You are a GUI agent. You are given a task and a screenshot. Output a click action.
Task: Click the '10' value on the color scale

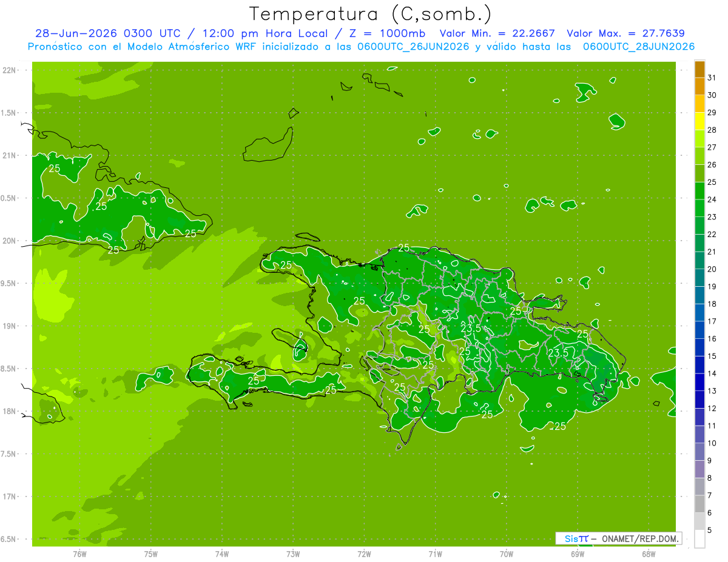712,443
